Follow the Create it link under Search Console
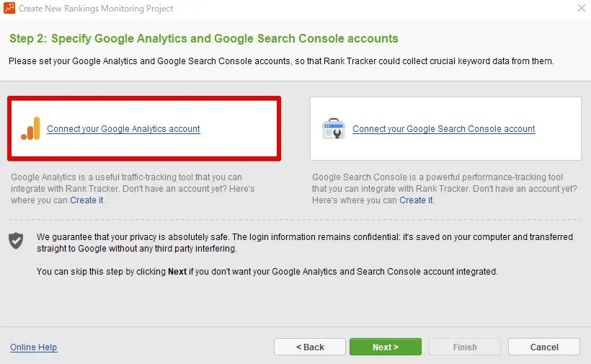The width and height of the screenshot is (591, 364). coord(416,200)
